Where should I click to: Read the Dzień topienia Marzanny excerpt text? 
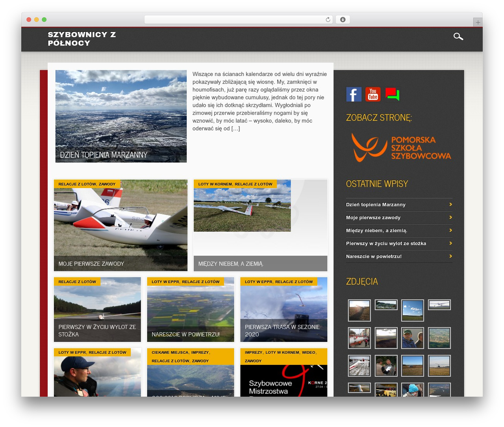tap(259, 101)
